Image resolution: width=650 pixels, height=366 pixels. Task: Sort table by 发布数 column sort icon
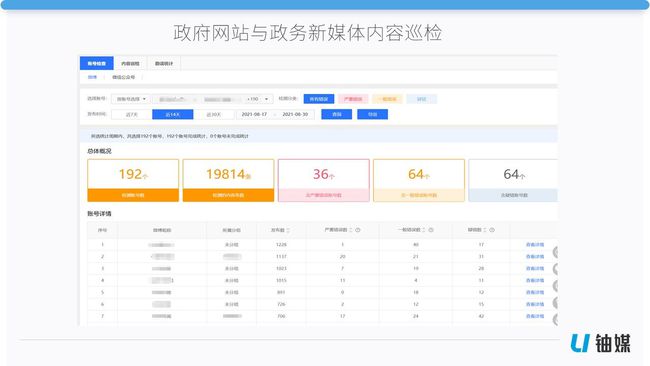tap(288, 230)
